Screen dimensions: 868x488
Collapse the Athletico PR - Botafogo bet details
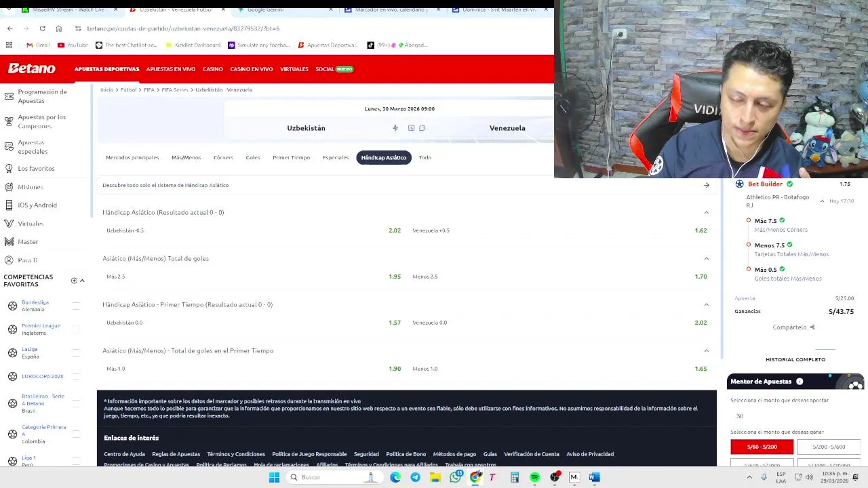click(822, 201)
